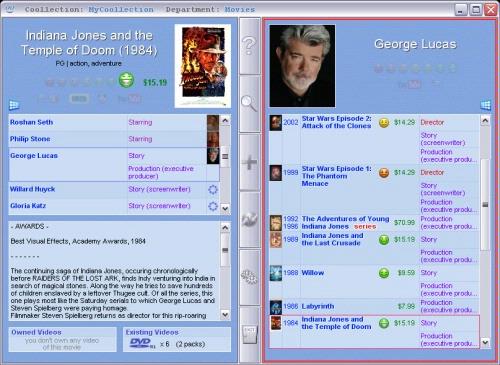The width and height of the screenshot is (500, 365).
Task: Open Star Wars Episode 2: Attack of the Clones
Action: coord(336,122)
